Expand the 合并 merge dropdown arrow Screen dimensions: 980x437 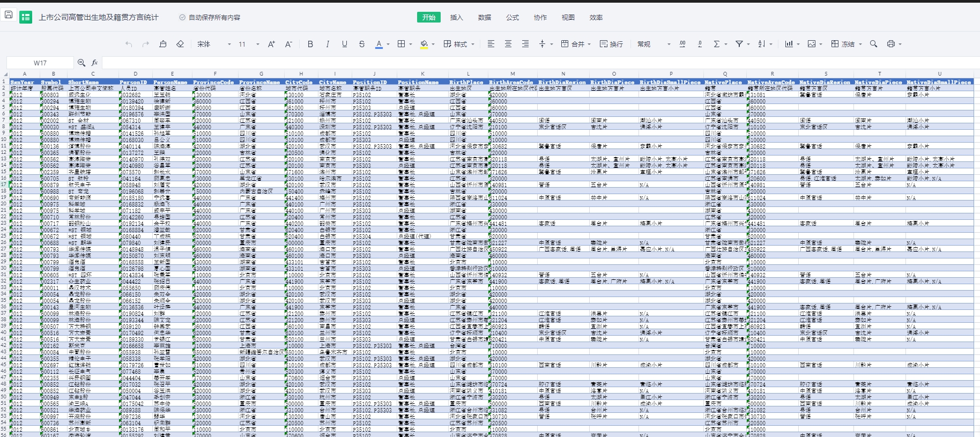pos(589,45)
